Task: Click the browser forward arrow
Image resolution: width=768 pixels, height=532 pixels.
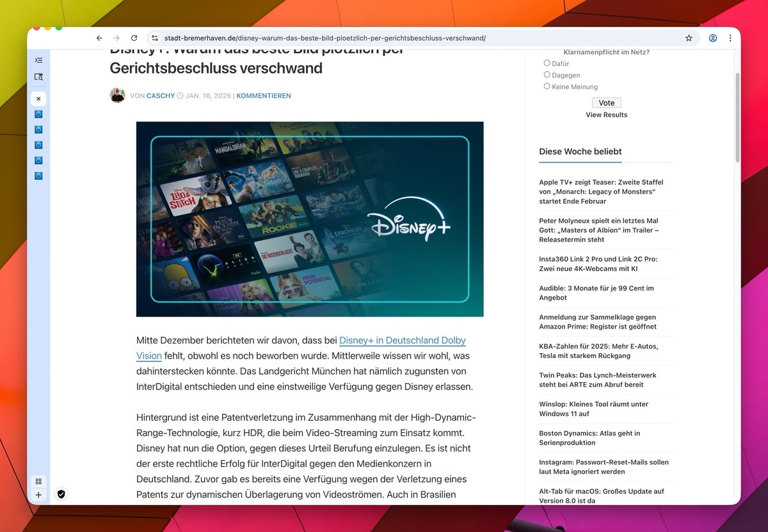Action: [x=116, y=38]
